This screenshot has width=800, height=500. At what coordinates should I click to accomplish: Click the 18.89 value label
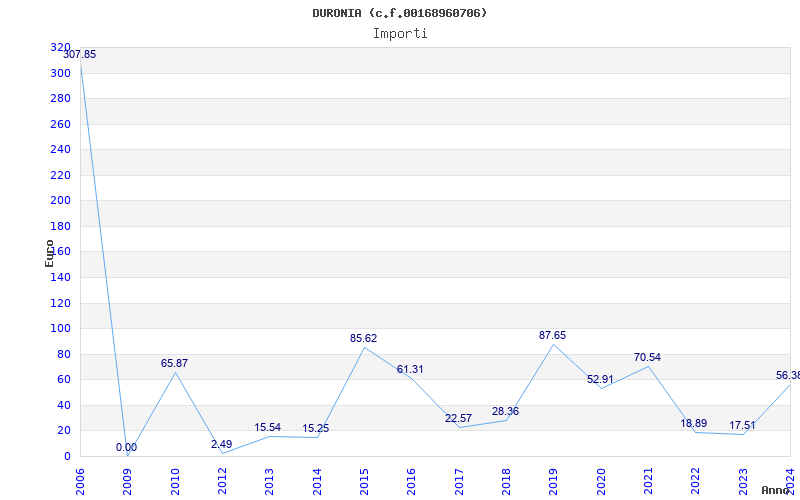[x=693, y=423]
